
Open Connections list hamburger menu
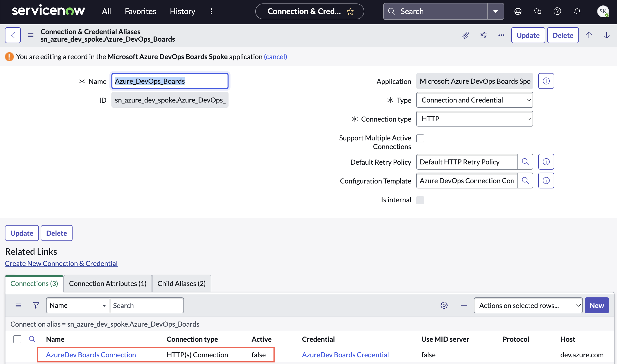point(18,305)
